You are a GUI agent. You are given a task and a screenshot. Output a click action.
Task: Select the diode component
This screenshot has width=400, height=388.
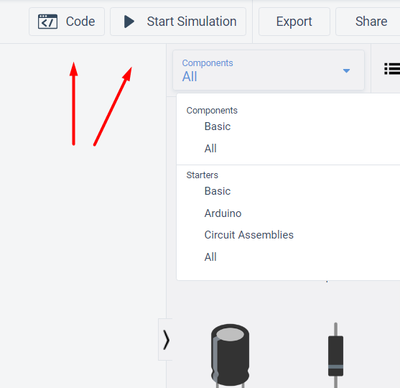(x=336, y=355)
